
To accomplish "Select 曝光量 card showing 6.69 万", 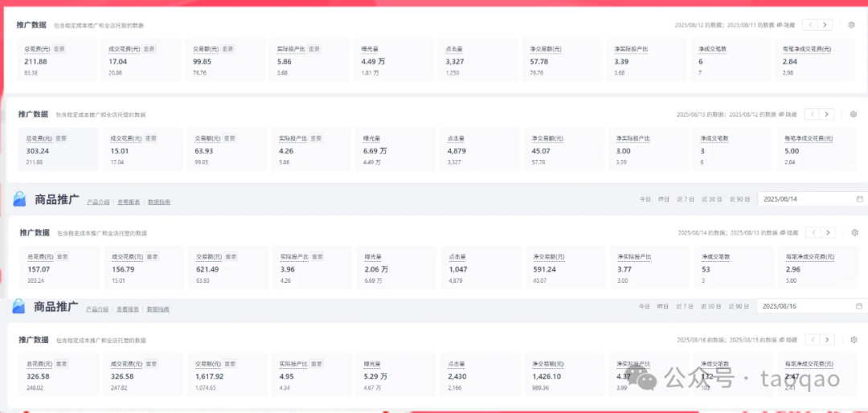I will click(395, 149).
